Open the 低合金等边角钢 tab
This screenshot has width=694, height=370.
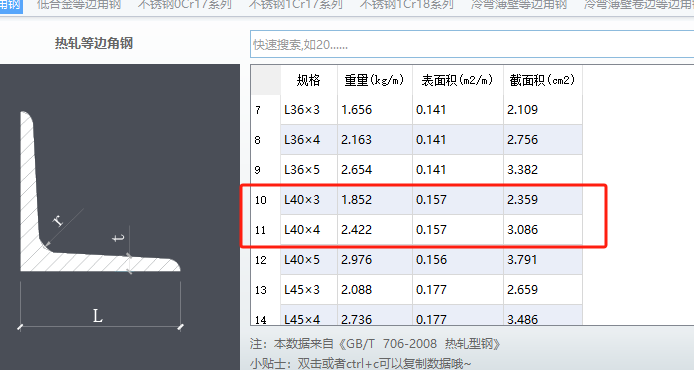79,5
